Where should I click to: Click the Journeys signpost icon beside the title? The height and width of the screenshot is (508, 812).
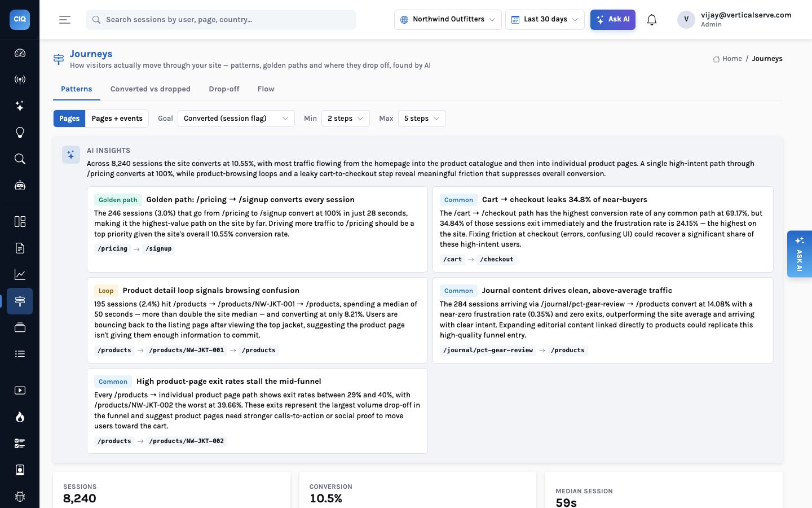[x=59, y=59]
